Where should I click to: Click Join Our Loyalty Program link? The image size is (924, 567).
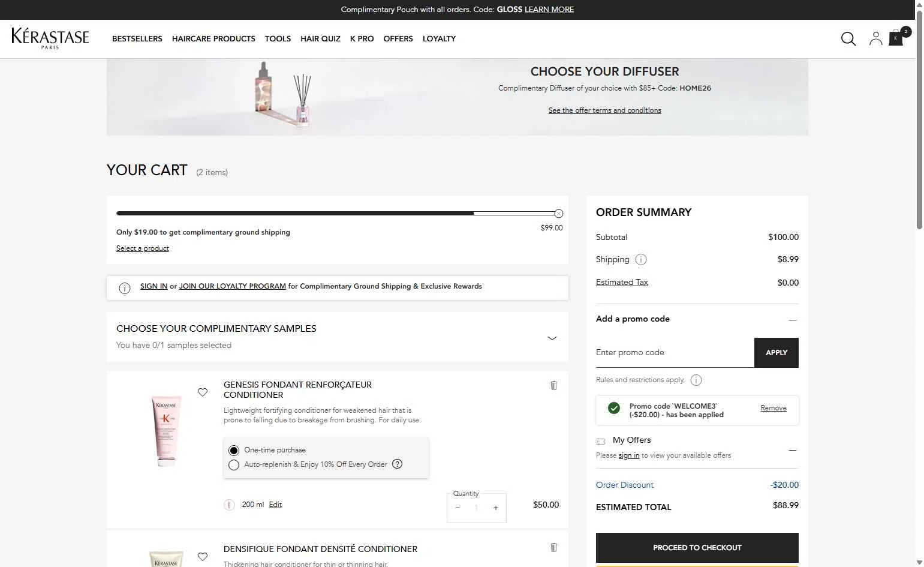[233, 286]
